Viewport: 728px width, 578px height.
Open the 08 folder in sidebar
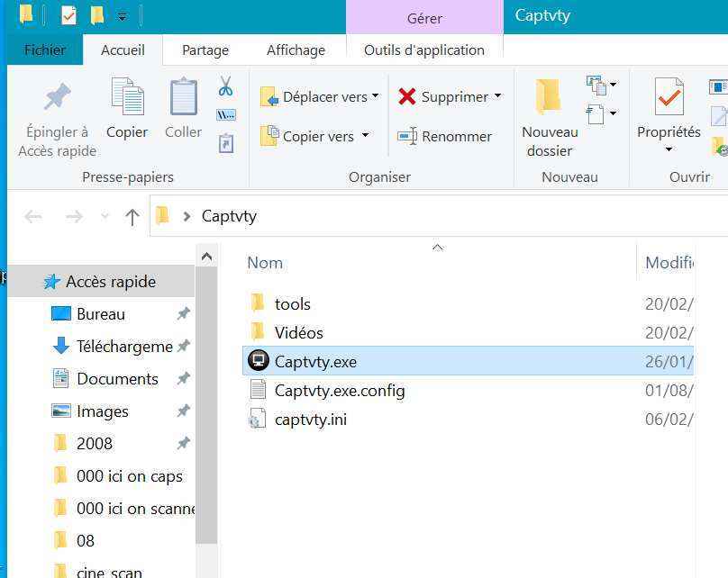pyautogui.click(x=86, y=540)
